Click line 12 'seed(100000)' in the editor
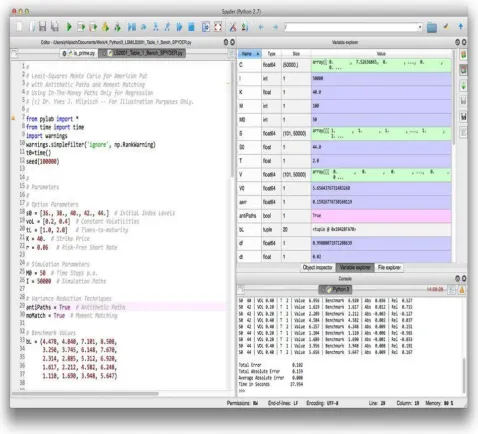Viewport: 478px width, 434px height. [42, 162]
